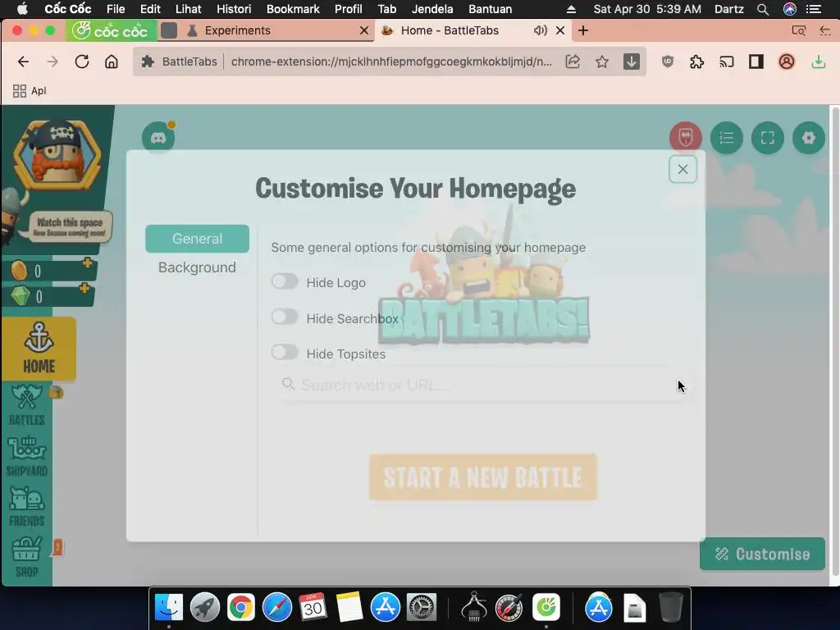Enable the Hide Searchbox switch

[x=285, y=317]
